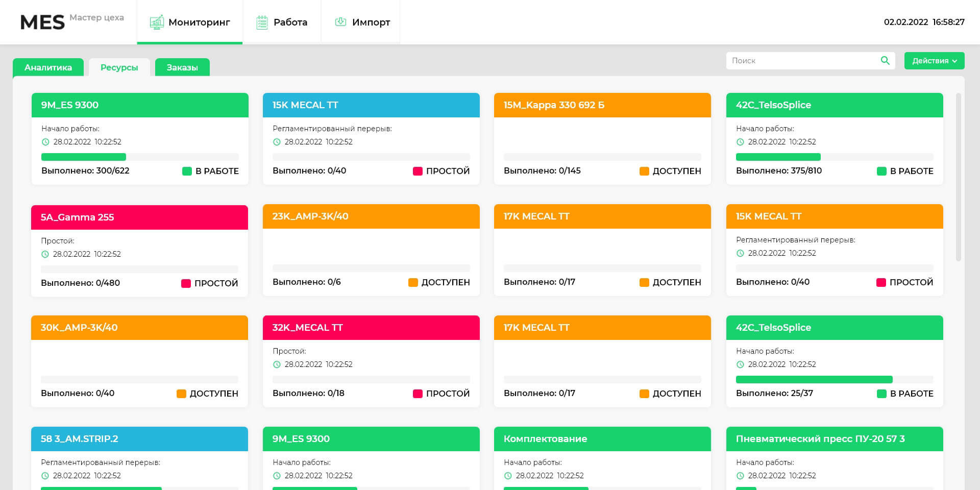Click clock icon in 32K_MECAL TT card

pos(277,364)
